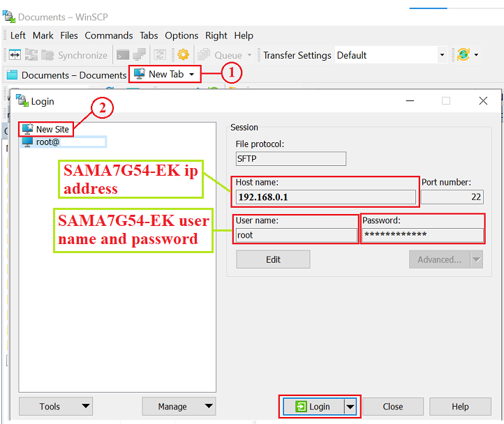Click the Host name input field
504x424 pixels.
[x=325, y=197]
